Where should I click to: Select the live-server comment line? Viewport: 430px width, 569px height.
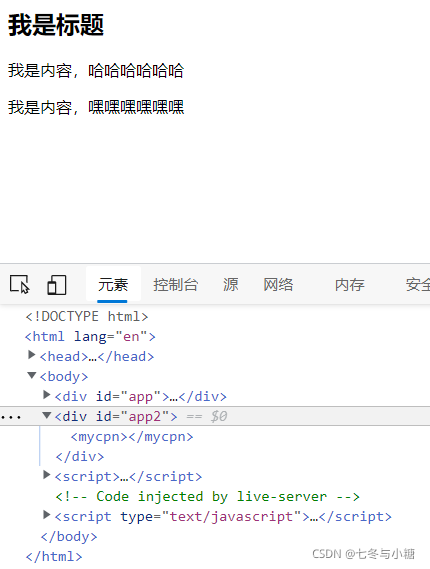[x=208, y=496]
